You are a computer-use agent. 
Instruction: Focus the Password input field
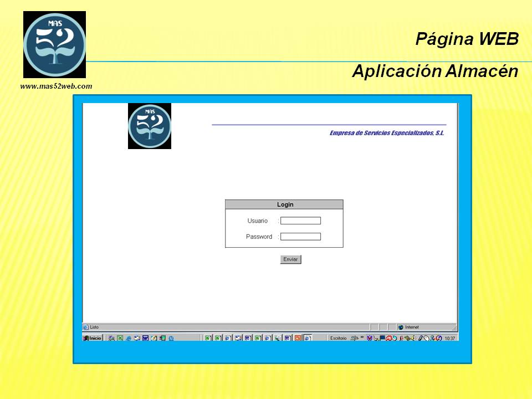(300, 237)
